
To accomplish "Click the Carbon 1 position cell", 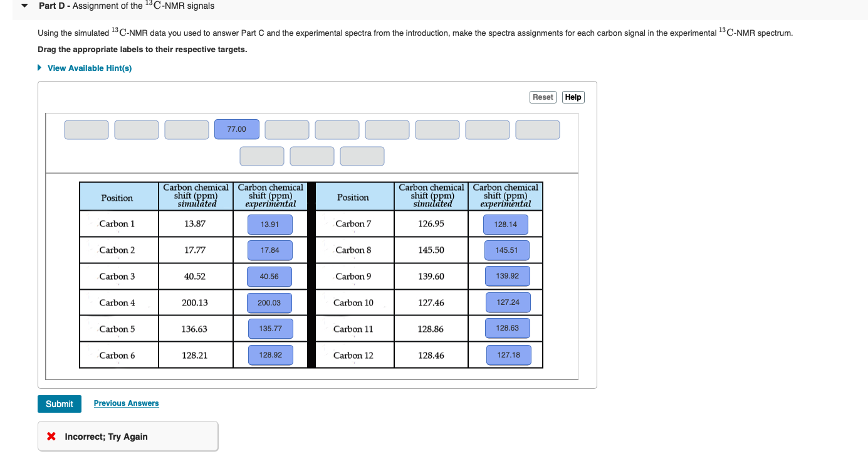I will tap(119, 224).
